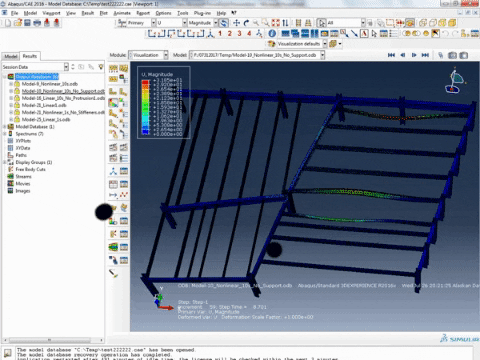Open the ODB path dropdown on the context bar
This screenshot has width=480, height=360.
(x=323, y=55)
